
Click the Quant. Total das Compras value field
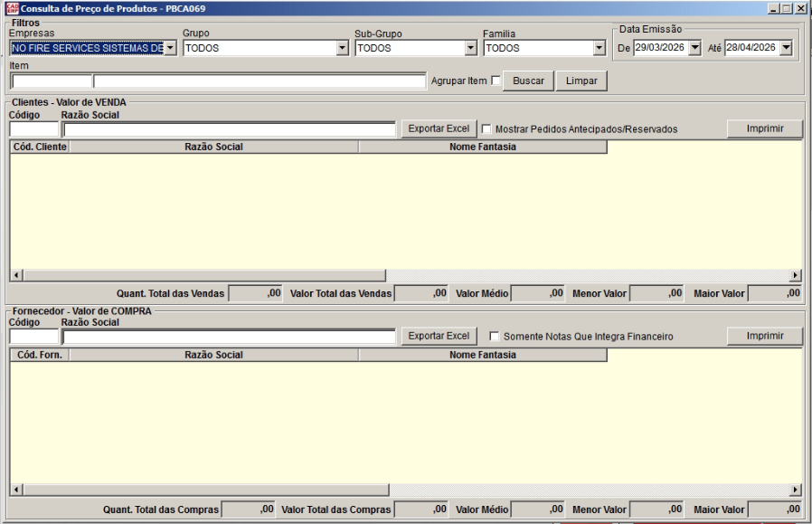tap(248, 510)
